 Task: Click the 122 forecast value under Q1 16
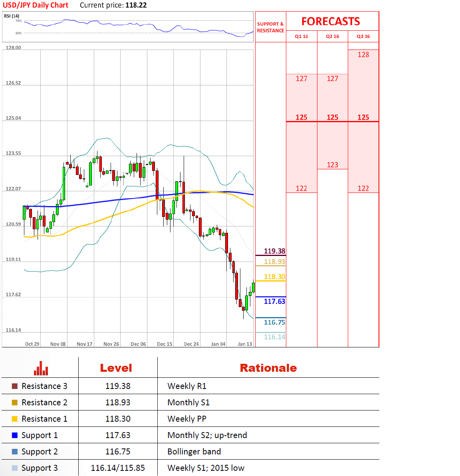pyautogui.click(x=301, y=188)
